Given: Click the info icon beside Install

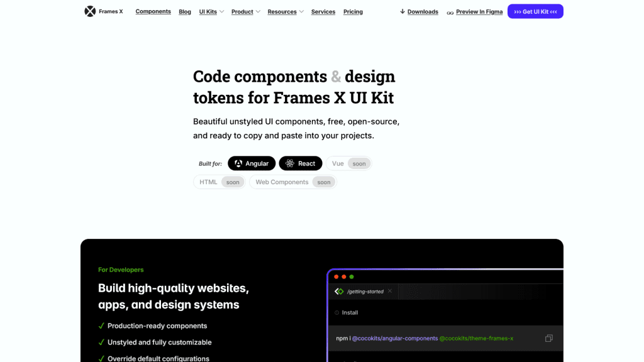Looking at the screenshot, I should (x=336, y=312).
